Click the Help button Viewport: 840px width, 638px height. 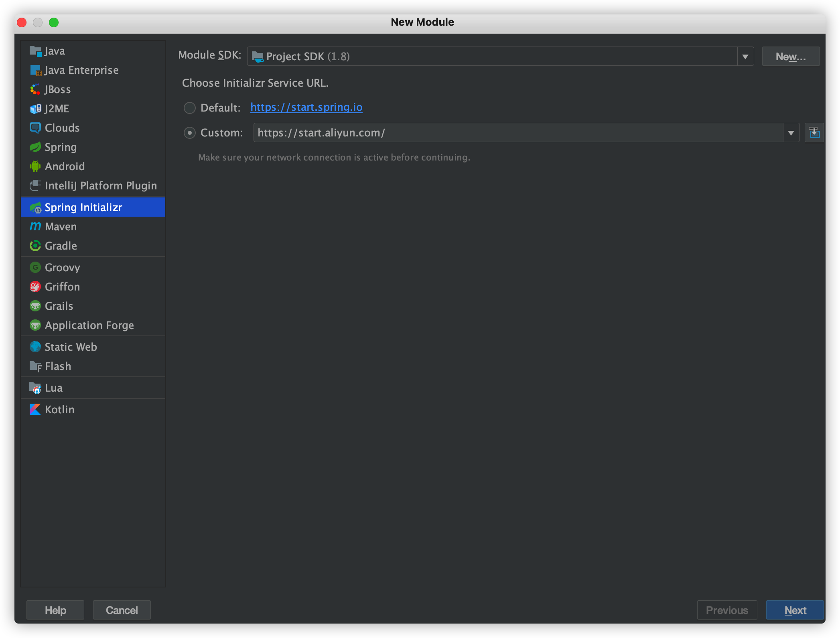point(55,610)
